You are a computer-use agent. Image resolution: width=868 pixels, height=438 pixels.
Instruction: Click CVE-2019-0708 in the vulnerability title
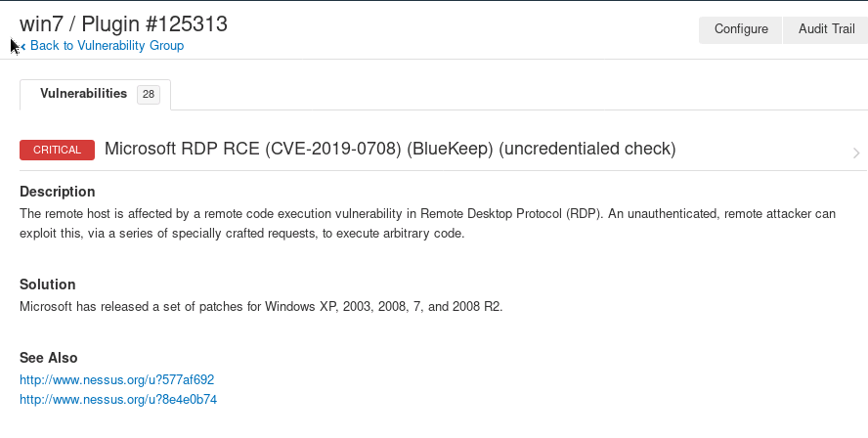(x=332, y=150)
